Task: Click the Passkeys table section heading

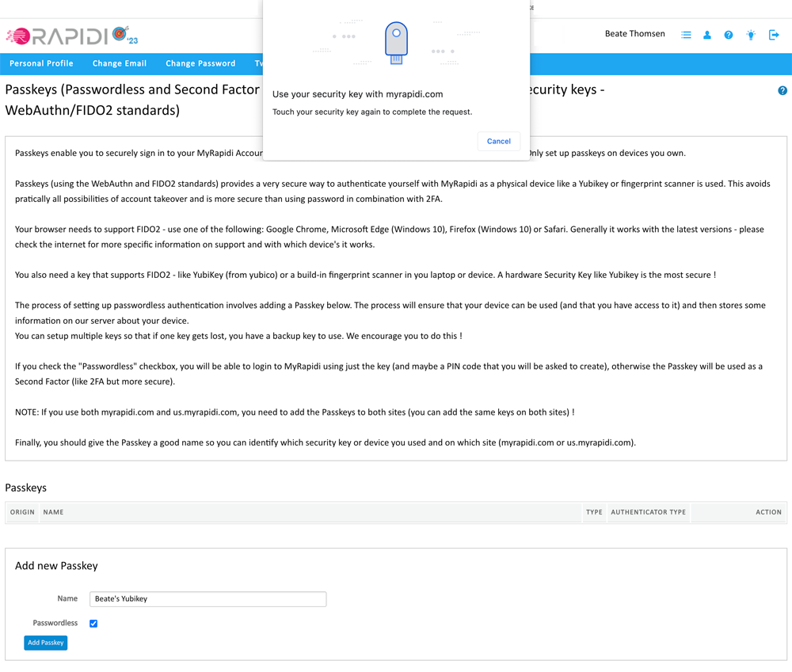Action: (x=26, y=488)
